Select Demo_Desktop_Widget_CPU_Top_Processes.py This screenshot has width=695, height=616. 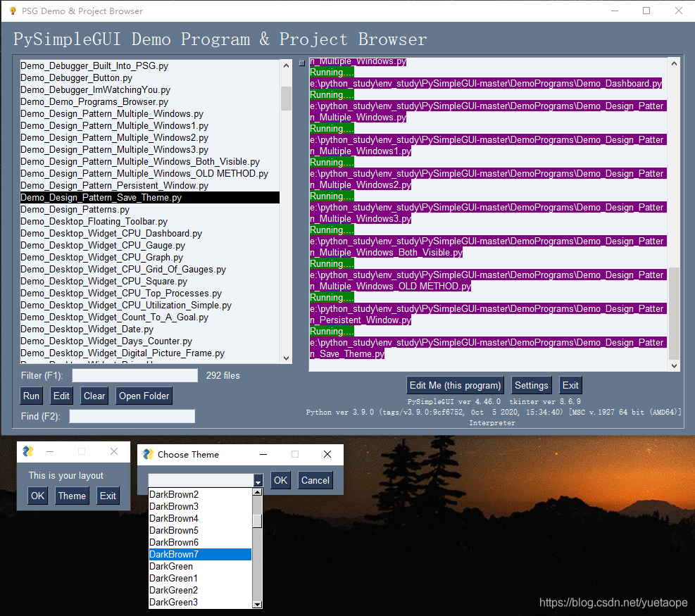coord(150,294)
